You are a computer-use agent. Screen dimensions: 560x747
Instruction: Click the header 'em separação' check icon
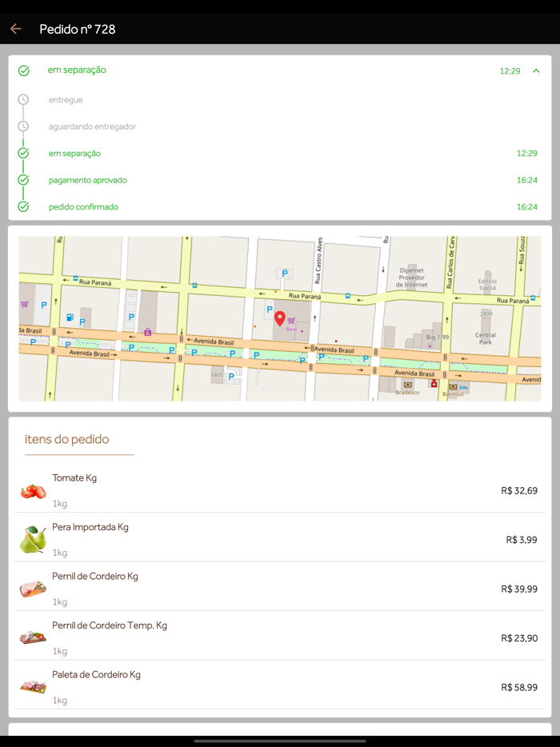click(24, 71)
